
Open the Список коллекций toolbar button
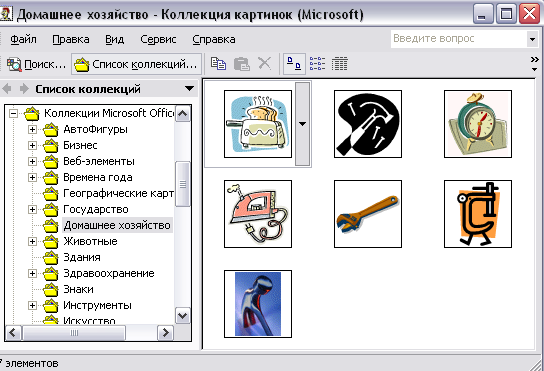tap(136, 64)
